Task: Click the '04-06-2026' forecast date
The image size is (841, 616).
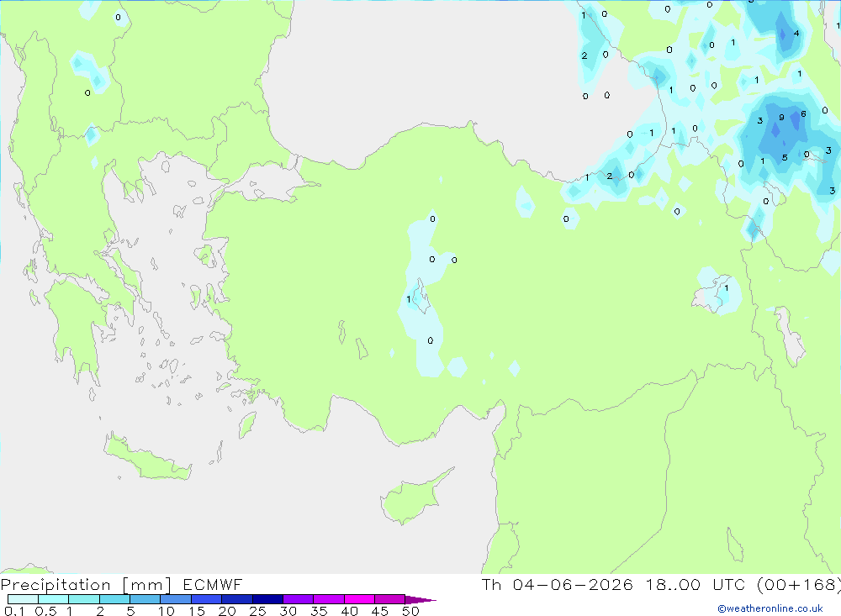Action: 573,584
